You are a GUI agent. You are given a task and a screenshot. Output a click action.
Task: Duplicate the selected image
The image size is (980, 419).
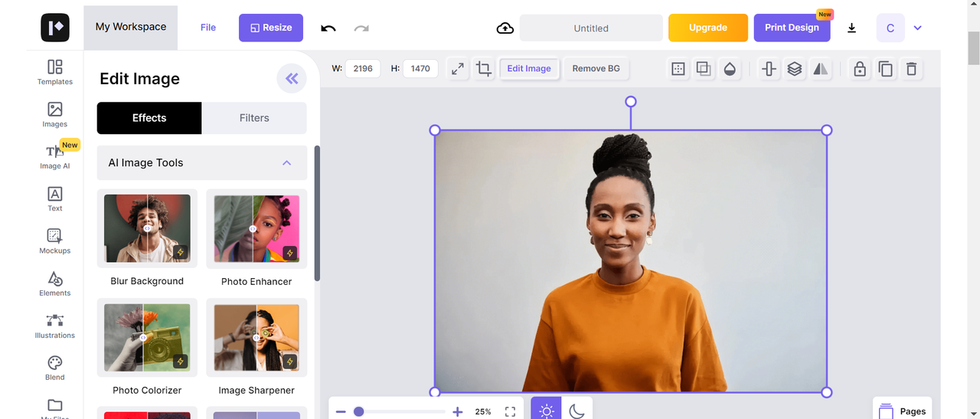886,68
